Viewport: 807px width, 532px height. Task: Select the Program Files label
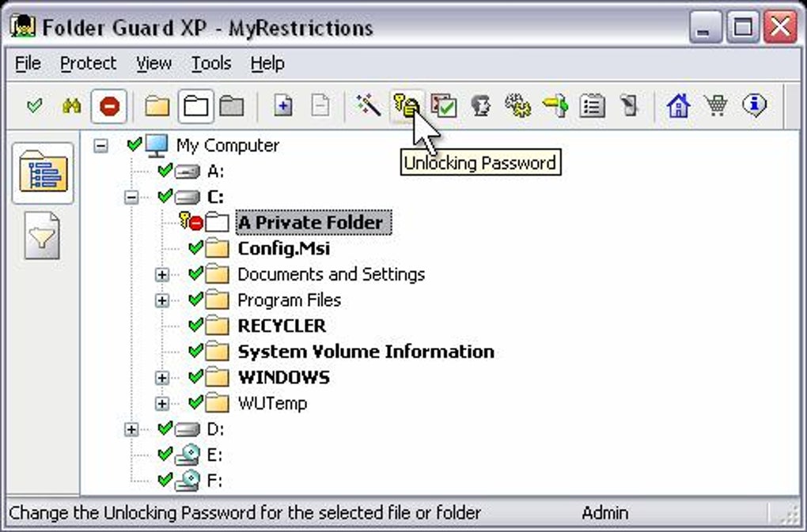click(x=290, y=300)
